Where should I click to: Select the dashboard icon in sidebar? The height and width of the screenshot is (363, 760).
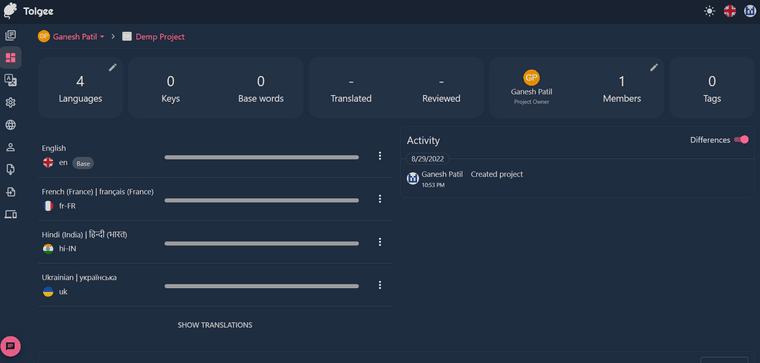[10, 58]
